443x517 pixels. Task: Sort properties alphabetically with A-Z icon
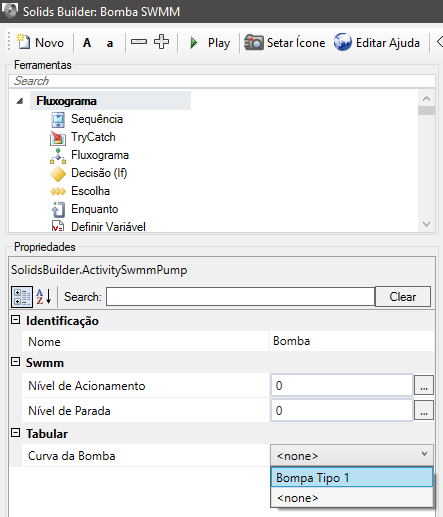click(44, 296)
